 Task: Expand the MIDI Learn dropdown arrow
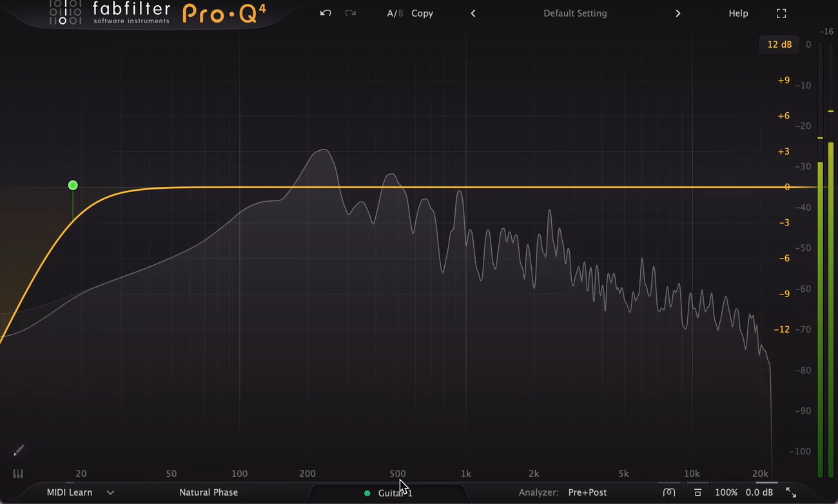point(110,492)
